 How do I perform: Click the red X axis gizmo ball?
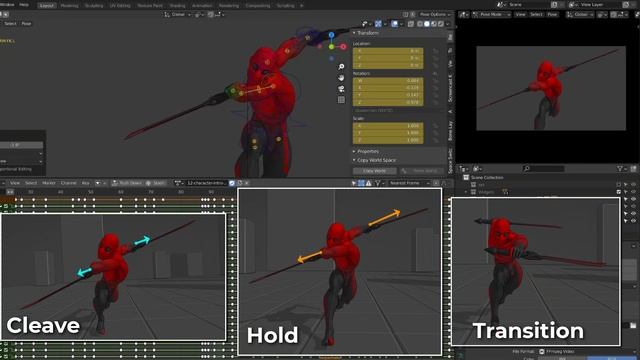[343, 47]
